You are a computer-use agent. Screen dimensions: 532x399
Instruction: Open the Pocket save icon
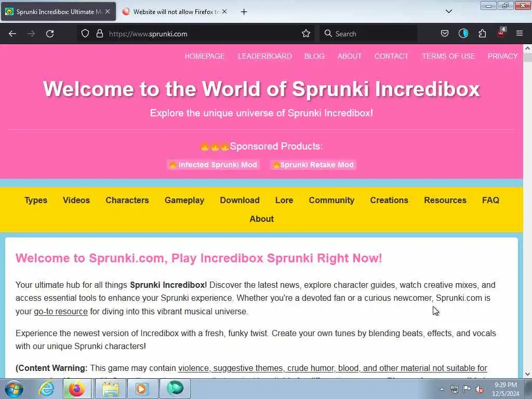(445, 34)
